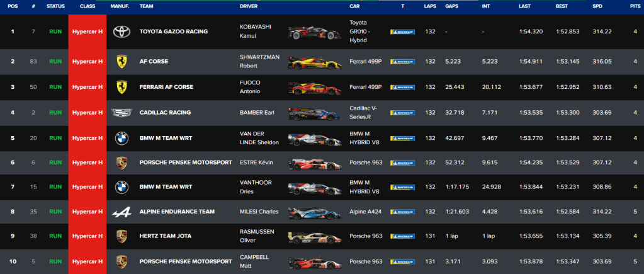Open the BMW M Hybrid V8 image, car 15
Viewport: 644px width, 274px height.
[315, 188]
